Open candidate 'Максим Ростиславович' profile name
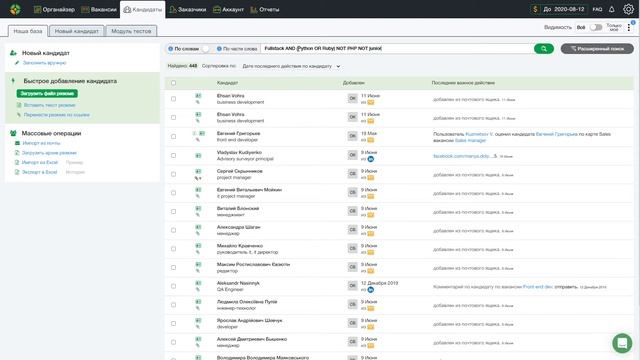This screenshot has width=640, height=360. 253,264
